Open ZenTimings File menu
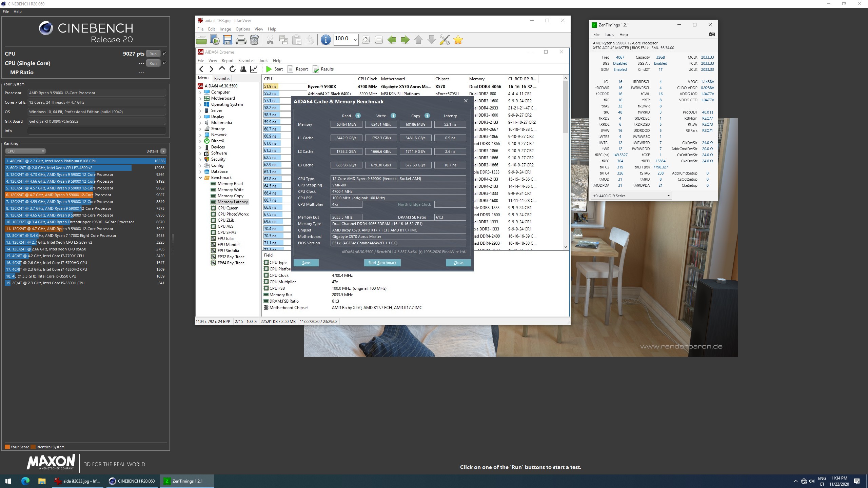Image resolution: width=868 pixels, height=488 pixels. click(596, 35)
